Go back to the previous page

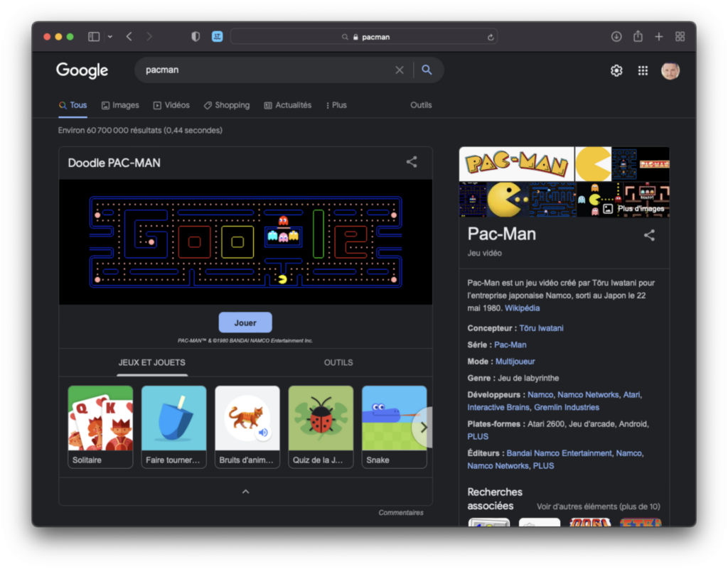pos(129,37)
